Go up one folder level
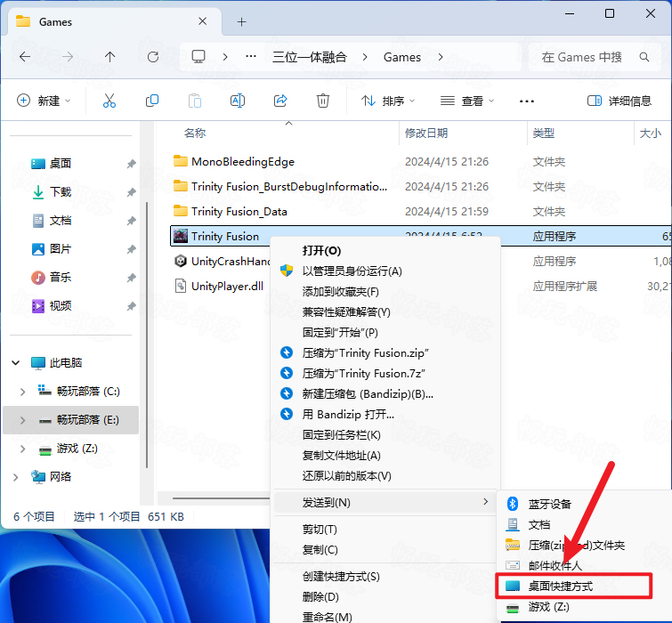This screenshot has width=672, height=623. pos(109,57)
